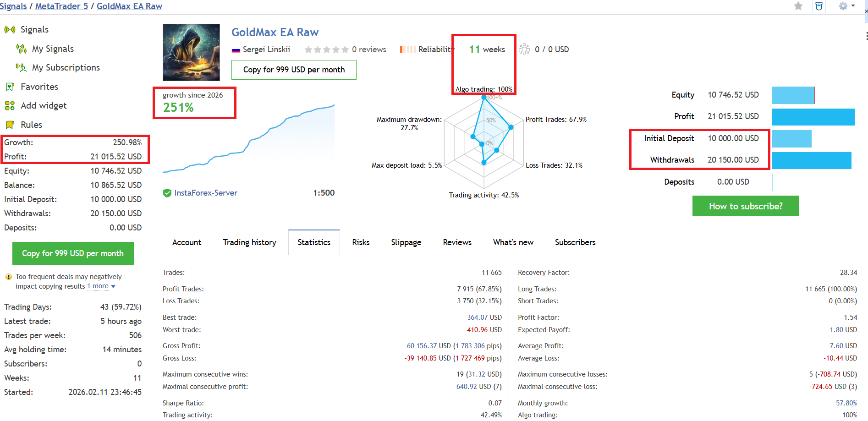
Task: Click the 'Maximum drawdown:' radar label
Action: coord(409,120)
